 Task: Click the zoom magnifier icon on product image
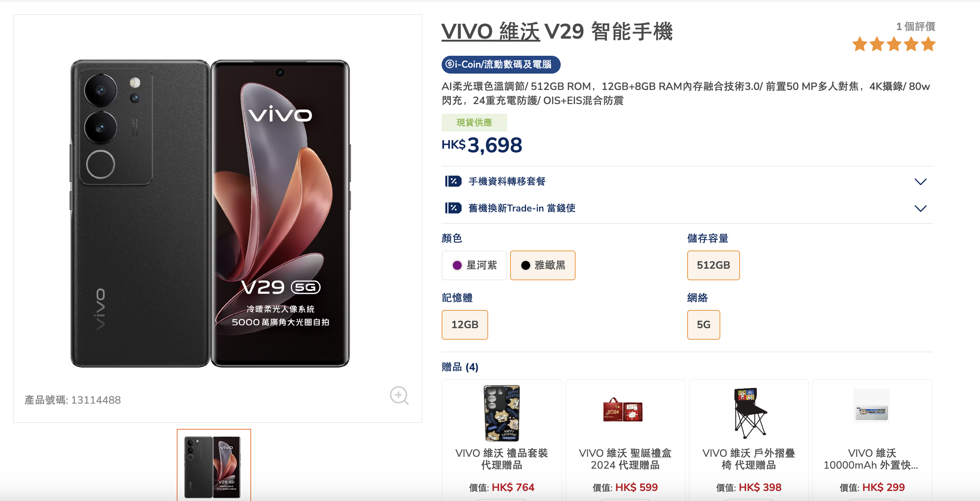[x=399, y=396]
